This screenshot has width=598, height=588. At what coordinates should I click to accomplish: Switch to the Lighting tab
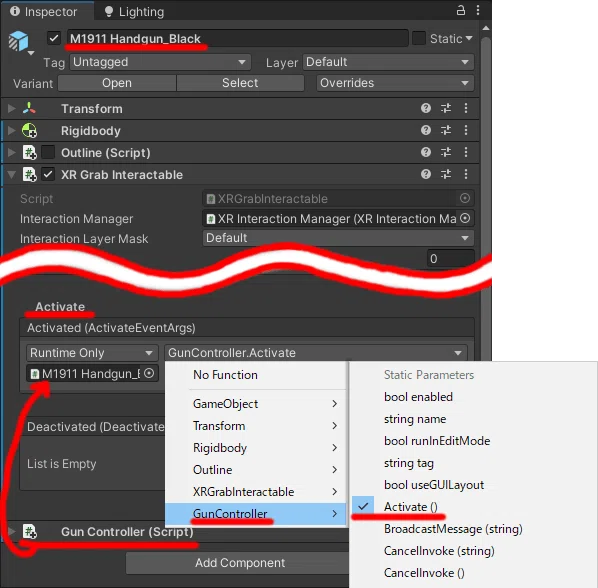pos(134,11)
